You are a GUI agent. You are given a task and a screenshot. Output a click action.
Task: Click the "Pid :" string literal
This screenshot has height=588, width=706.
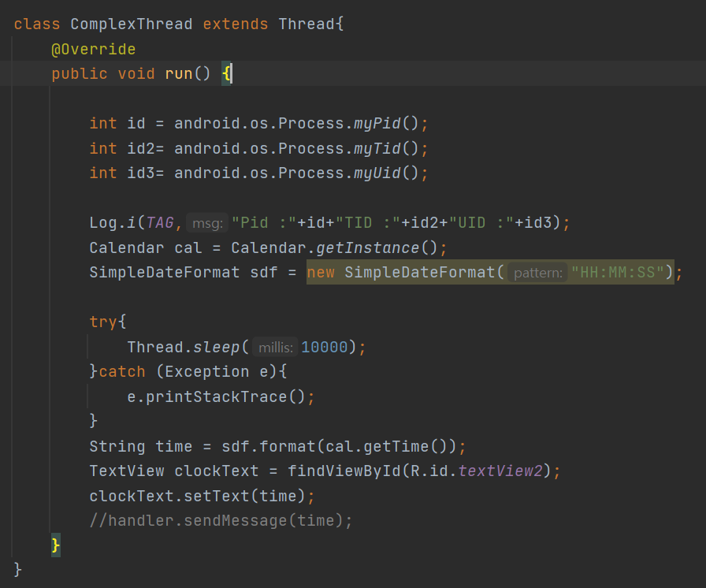click(264, 222)
